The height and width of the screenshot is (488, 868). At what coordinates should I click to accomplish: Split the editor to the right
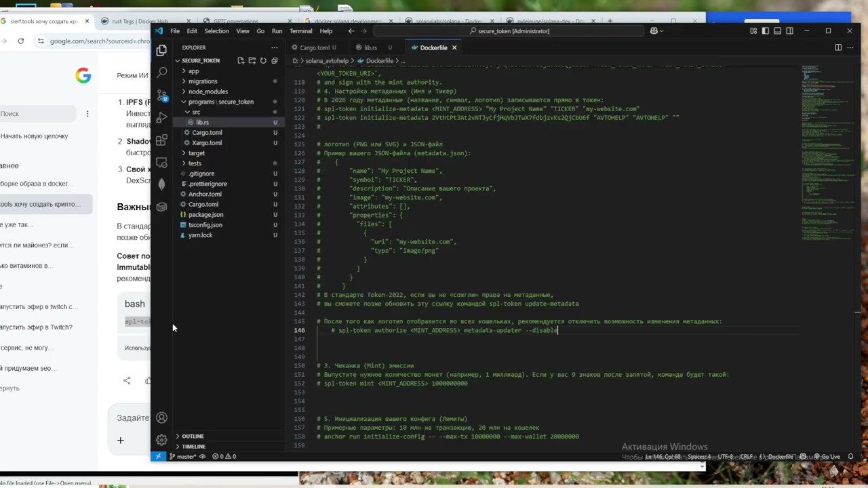[838, 47]
